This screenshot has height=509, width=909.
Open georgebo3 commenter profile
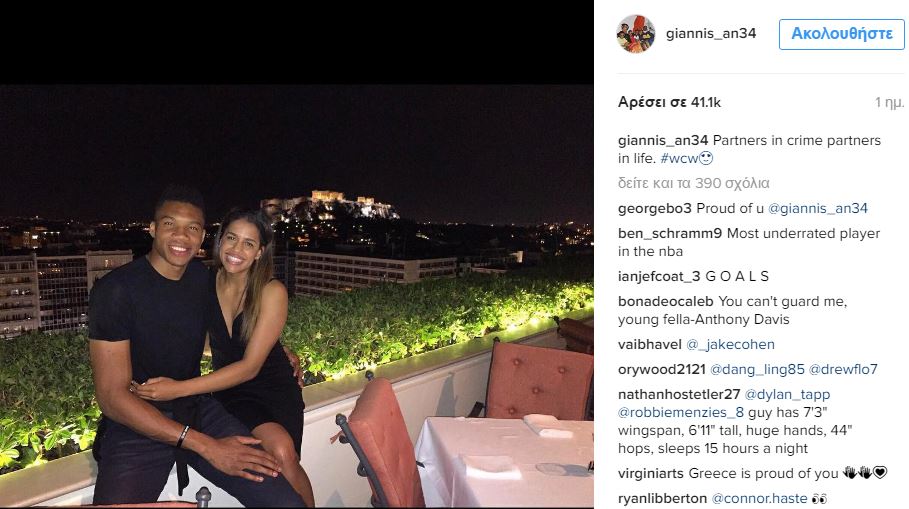click(655, 208)
